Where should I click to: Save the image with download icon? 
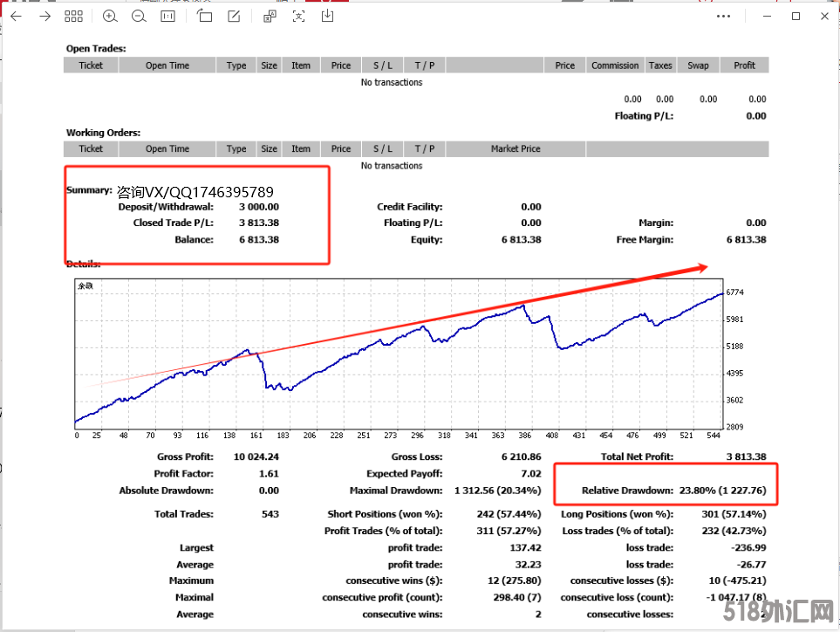pos(328,16)
